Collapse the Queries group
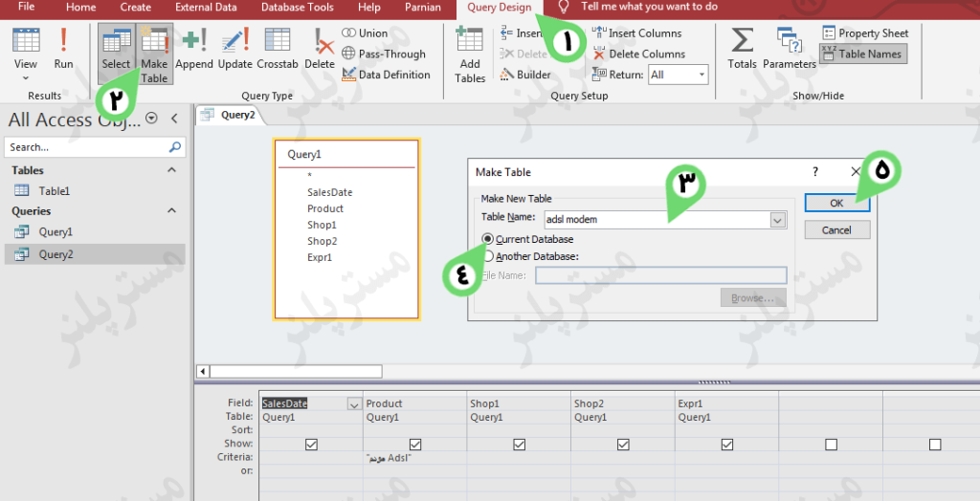Screen dimensions: 980x501 172,211
